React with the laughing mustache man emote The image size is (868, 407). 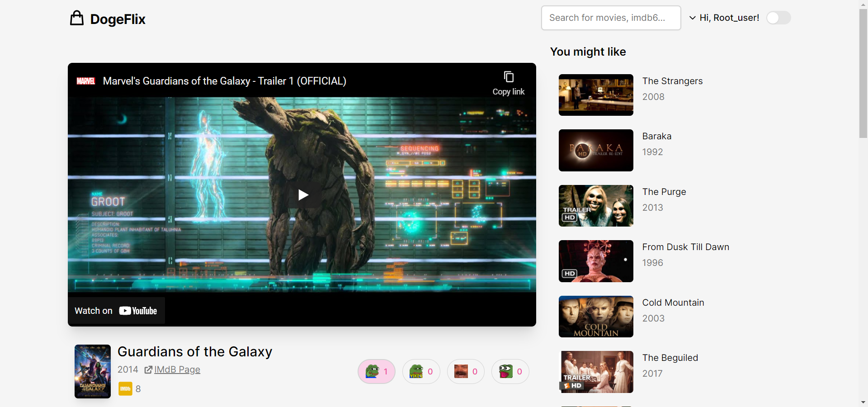[x=465, y=372]
